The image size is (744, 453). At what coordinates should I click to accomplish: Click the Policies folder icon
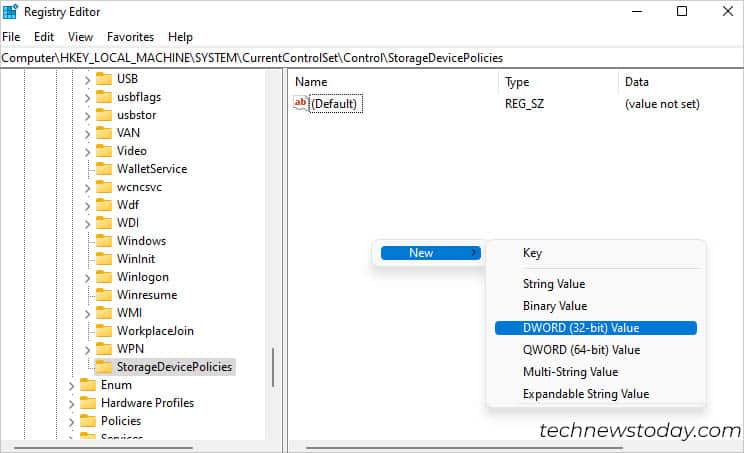pyautogui.click(x=88, y=421)
